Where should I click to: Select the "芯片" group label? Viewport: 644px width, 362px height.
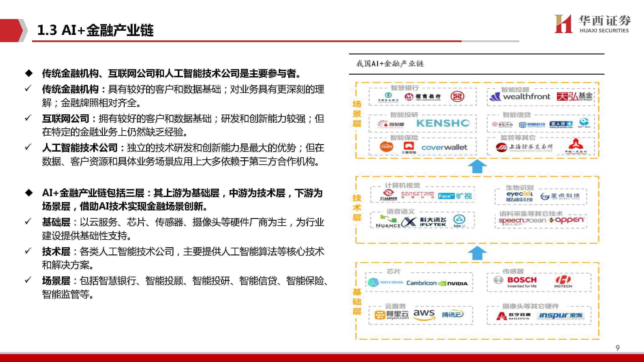click(x=394, y=271)
